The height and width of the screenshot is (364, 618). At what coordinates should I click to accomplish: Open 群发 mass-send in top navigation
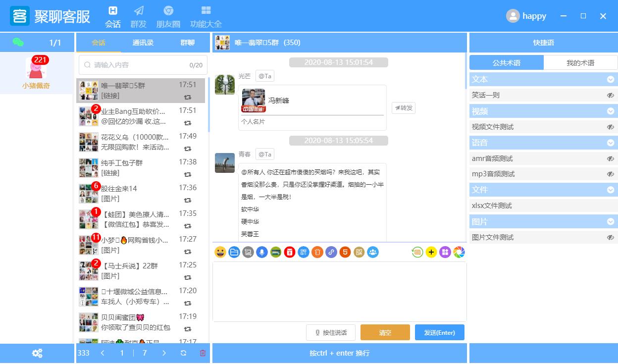[139, 17]
